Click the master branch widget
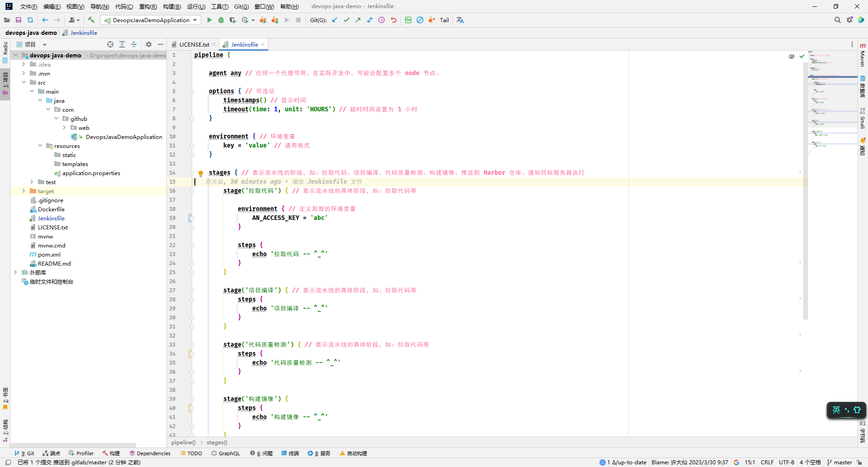 tap(840, 462)
